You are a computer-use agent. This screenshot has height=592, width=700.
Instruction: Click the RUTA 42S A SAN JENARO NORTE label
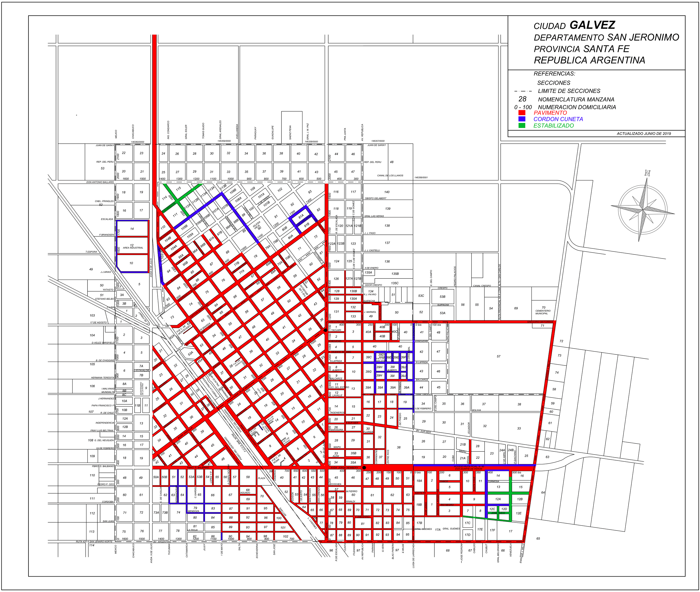(94, 541)
